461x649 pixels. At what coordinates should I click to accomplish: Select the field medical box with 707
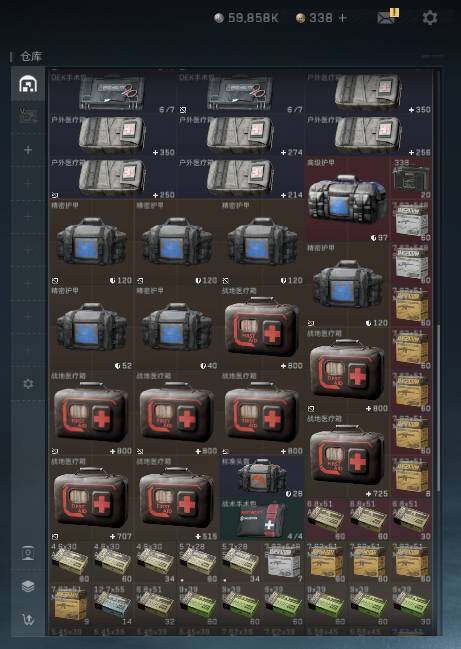(x=91, y=499)
